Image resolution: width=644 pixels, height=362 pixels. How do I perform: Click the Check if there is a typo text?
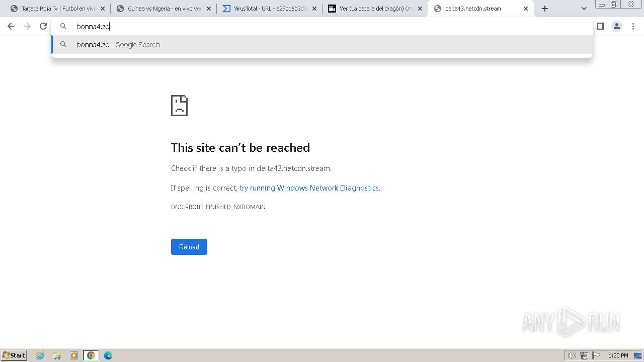[x=251, y=168]
